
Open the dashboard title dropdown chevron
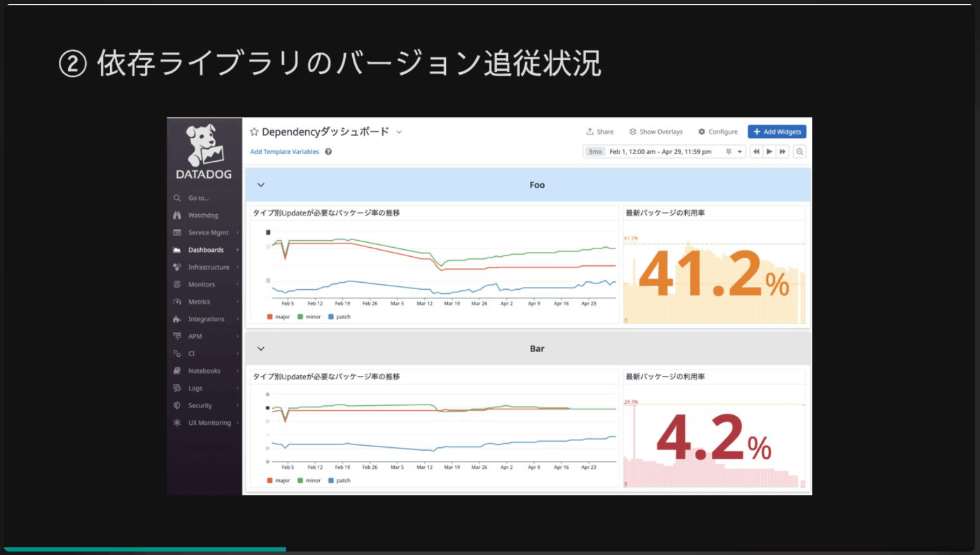click(399, 132)
